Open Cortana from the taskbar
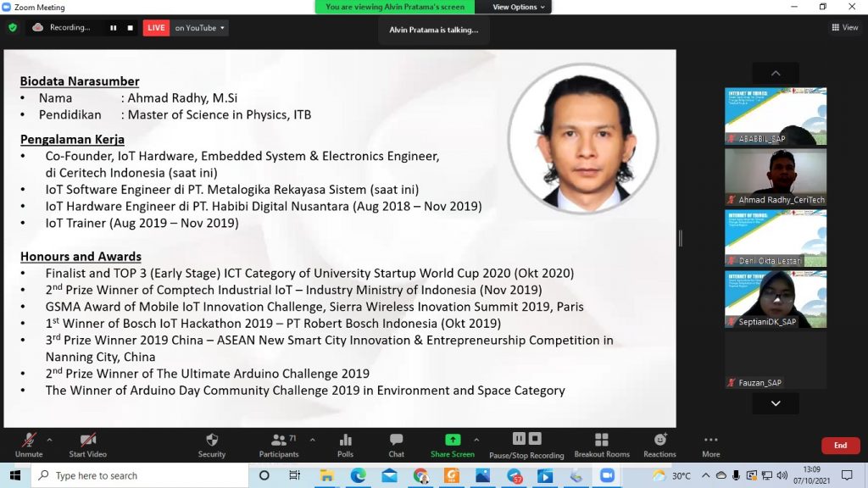 pos(264,475)
